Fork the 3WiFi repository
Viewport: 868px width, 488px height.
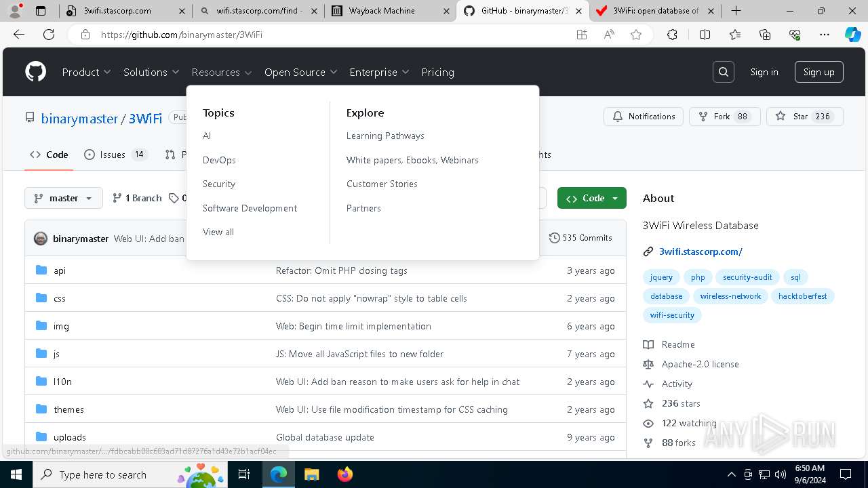724,117
